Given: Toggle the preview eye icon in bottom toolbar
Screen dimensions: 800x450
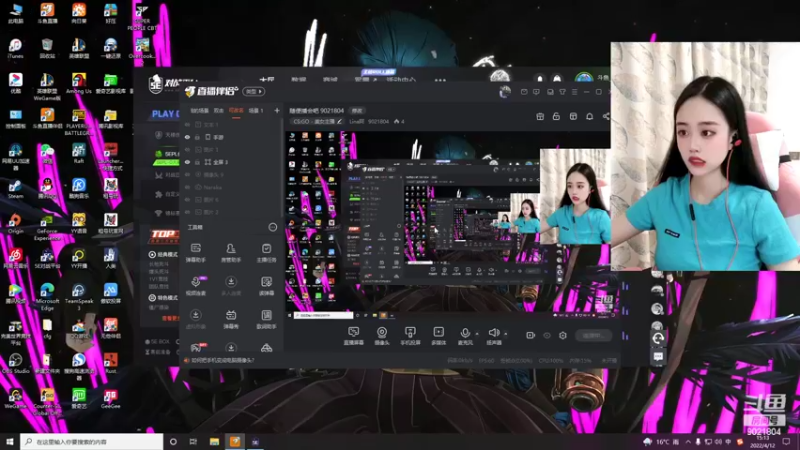Looking at the screenshot, I should click(547, 335).
